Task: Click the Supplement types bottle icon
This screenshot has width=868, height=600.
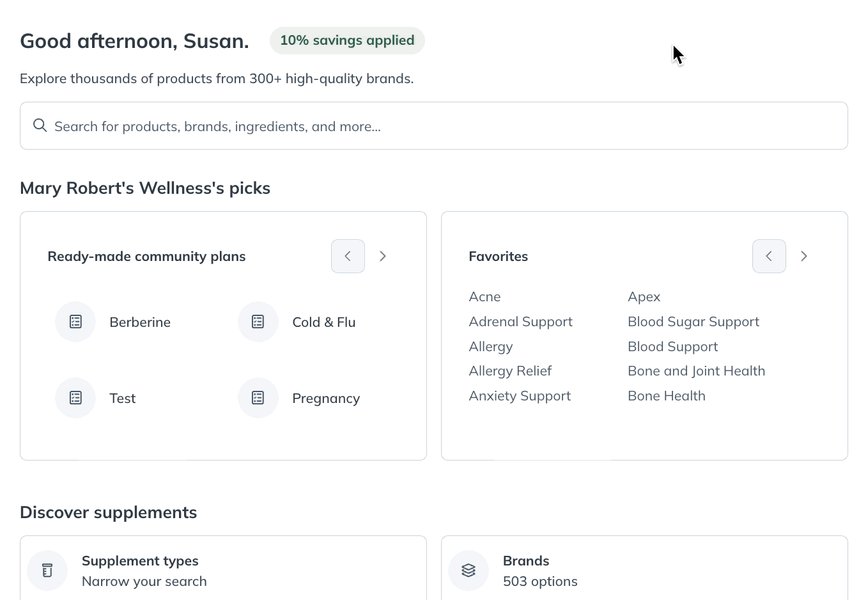Action: 47,571
